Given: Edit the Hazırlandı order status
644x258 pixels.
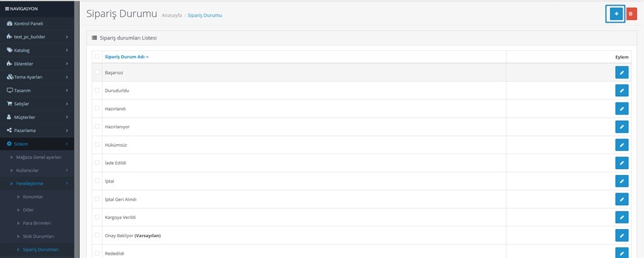Looking at the screenshot, I should click(x=621, y=109).
